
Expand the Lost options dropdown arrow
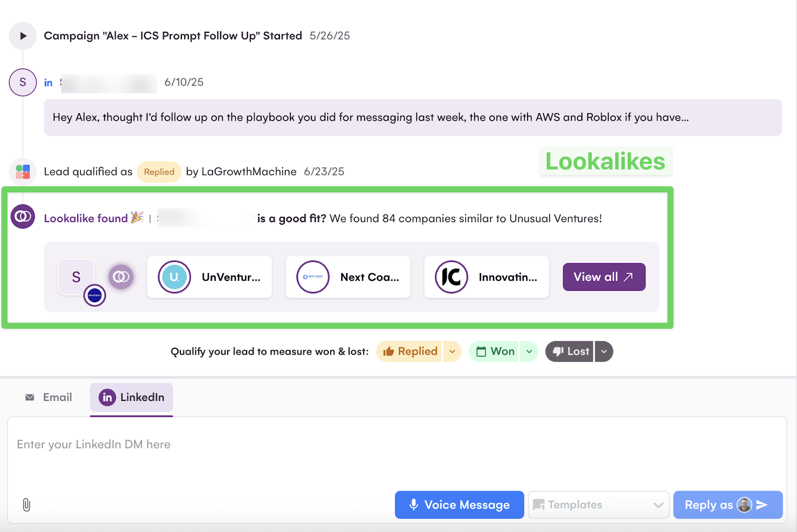[604, 352]
